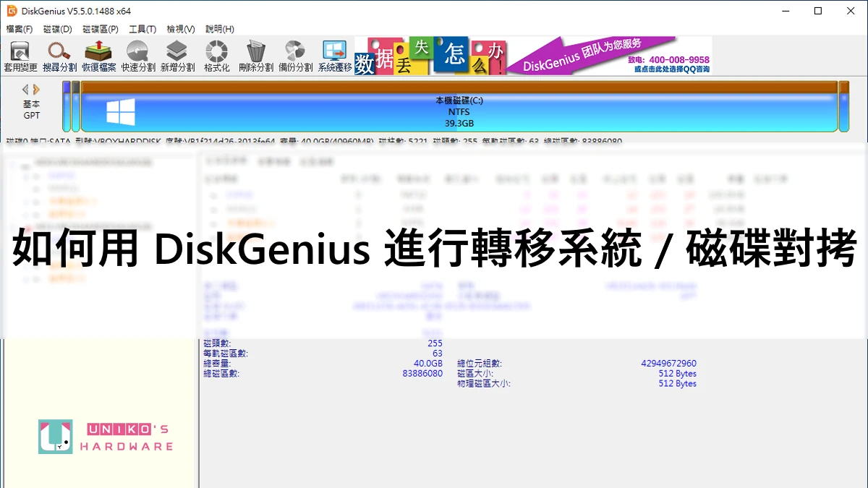Maximize the DiskGenius window
Screen dimensions: 868x488
tap(818, 11)
